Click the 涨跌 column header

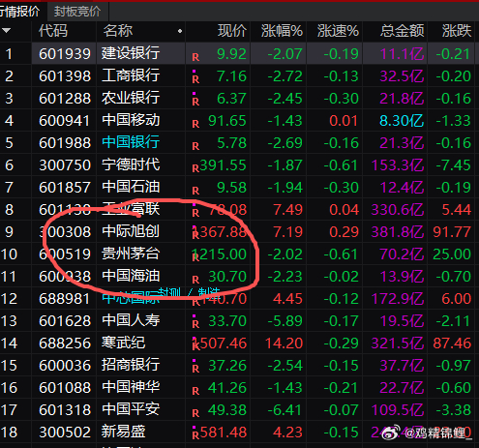tap(457, 31)
